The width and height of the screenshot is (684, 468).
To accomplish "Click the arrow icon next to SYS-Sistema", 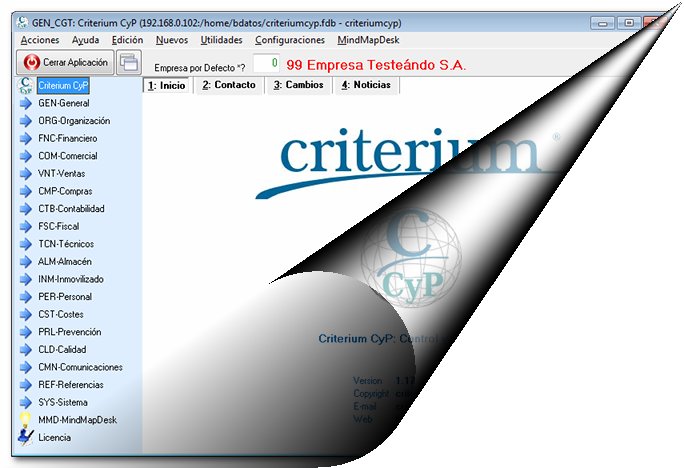I will pos(26,403).
